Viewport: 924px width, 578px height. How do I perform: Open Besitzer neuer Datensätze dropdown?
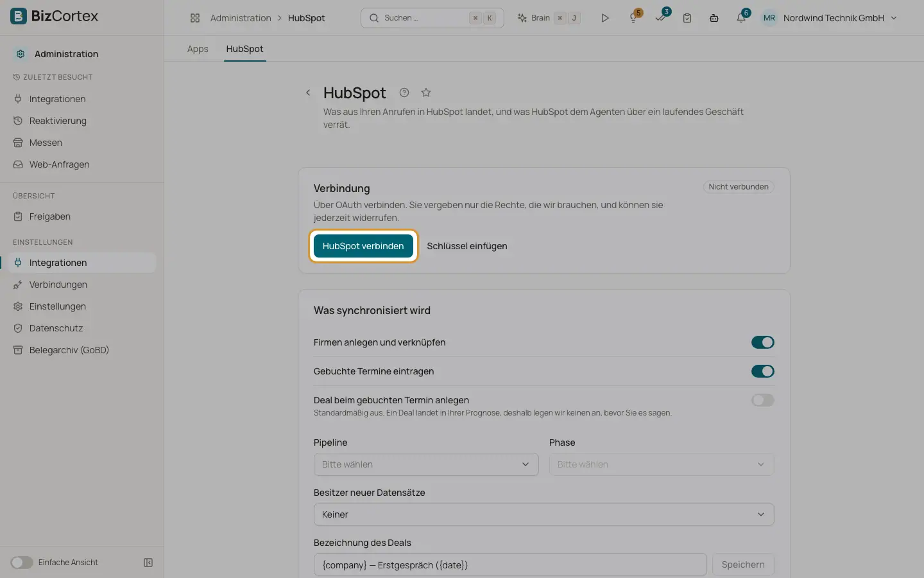(544, 514)
